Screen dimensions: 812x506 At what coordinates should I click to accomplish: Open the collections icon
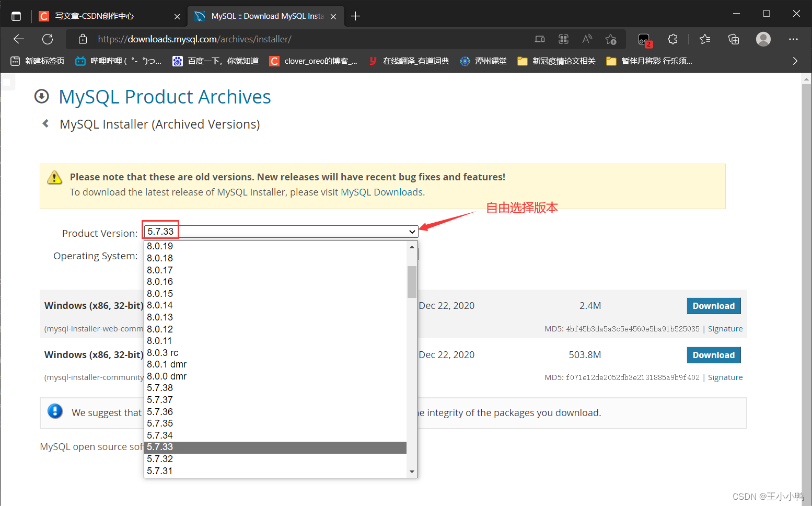[734, 39]
